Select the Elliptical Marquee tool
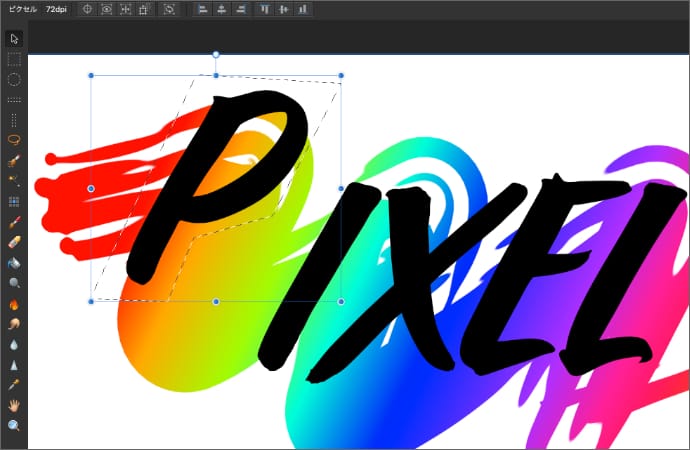The image size is (690, 450). [x=14, y=79]
